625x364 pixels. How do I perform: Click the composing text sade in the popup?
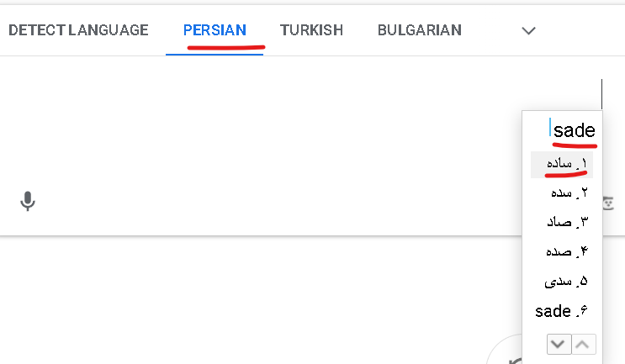(574, 130)
